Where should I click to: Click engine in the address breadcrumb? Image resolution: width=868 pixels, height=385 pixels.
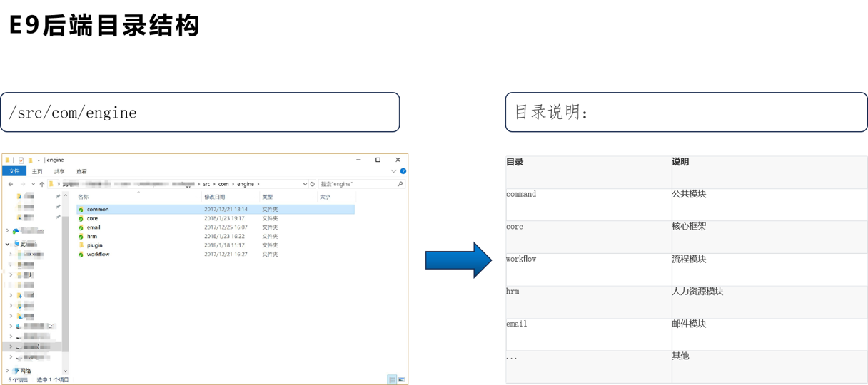[x=246, y=184]
